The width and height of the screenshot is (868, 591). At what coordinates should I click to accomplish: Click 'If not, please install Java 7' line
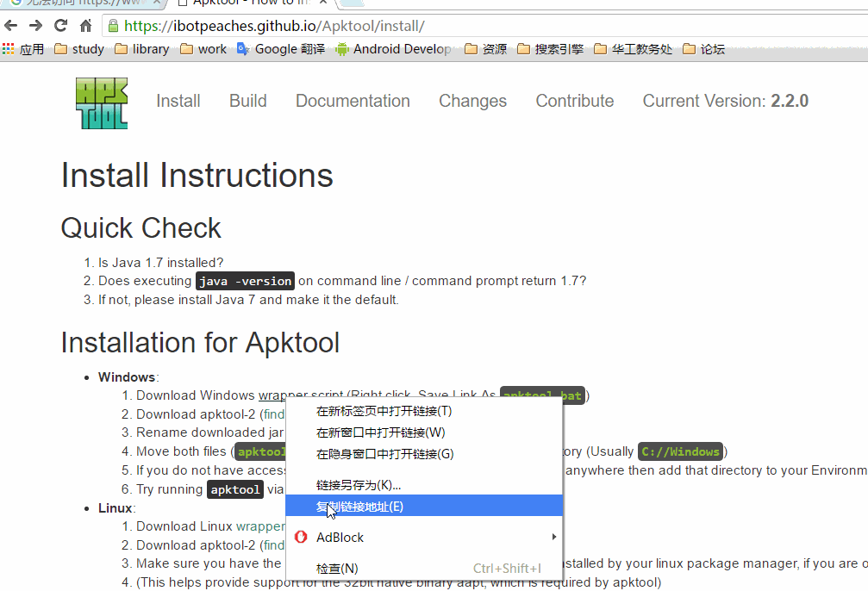coord(248,300)
